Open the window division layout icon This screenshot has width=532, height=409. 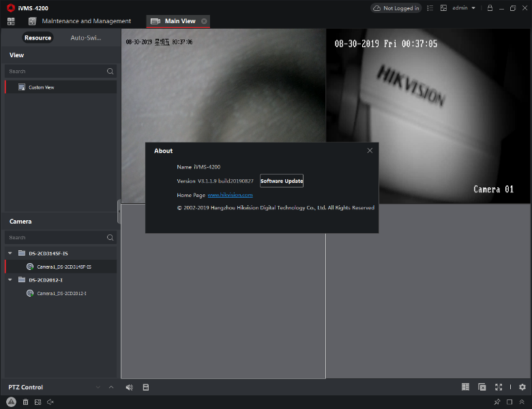tap(465, 387)
